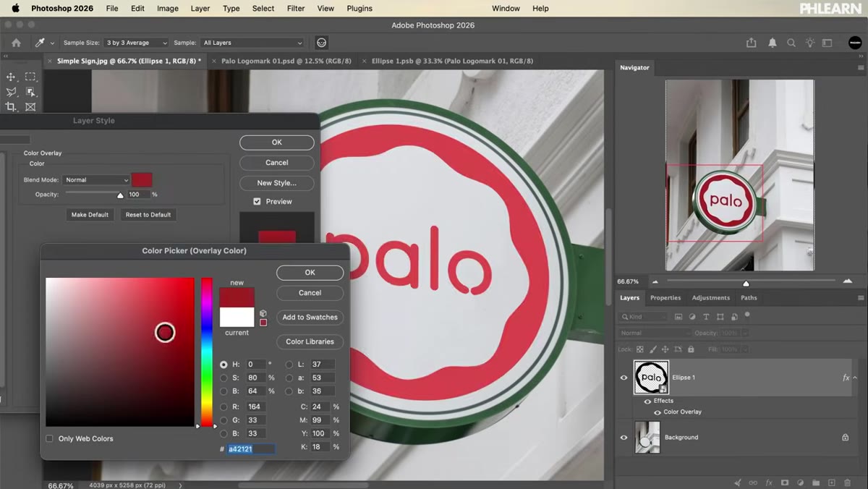Open the Blend Mode Normal dropdown
The width and height of the screenshot is (868, 489).
coord(96,180)
